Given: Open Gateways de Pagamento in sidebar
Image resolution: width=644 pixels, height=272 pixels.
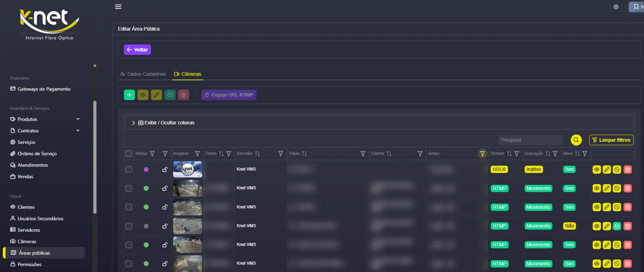Looking at the screenshot, I should pos(41,89).
